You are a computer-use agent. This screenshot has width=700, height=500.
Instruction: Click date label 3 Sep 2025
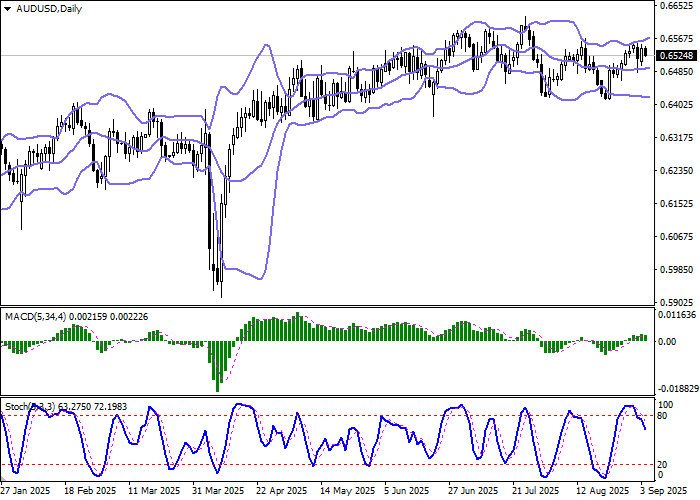[664, 491]
